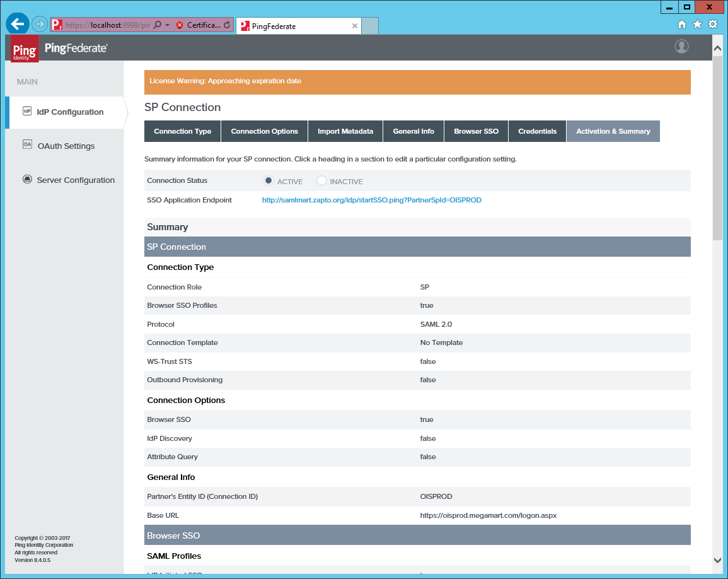Click the page scrollbar down arrow
The width and height of the screenshot is (728, 579).
coord(717,561)
